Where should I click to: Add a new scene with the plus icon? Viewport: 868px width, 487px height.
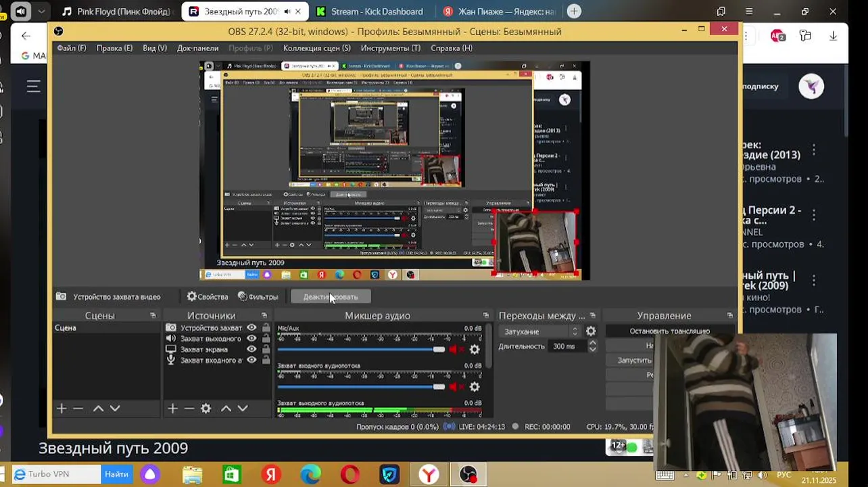point(62,408)
